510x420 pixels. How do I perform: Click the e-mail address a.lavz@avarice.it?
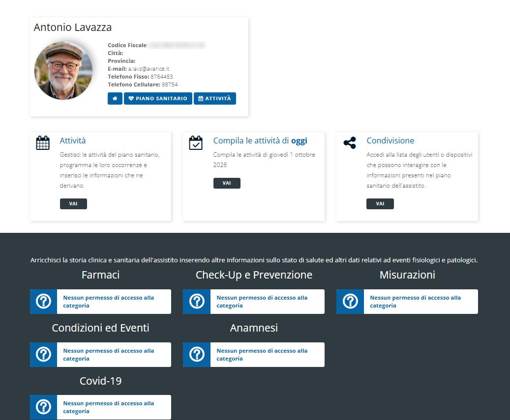tap(149, 69)
